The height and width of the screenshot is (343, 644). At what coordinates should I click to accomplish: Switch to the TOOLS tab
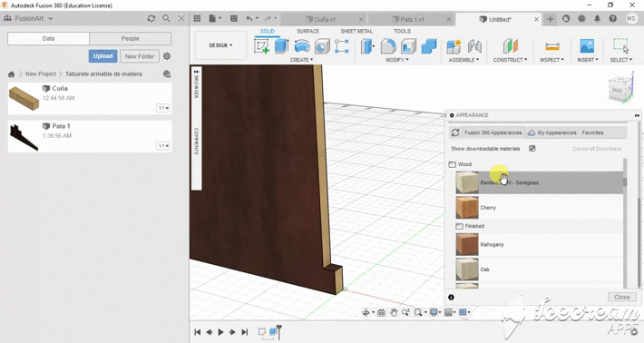pyautogui.click(x=402, y=31)
